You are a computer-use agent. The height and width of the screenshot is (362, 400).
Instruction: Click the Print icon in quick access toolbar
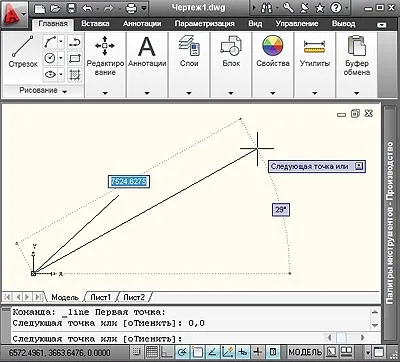tap(131, 8)
